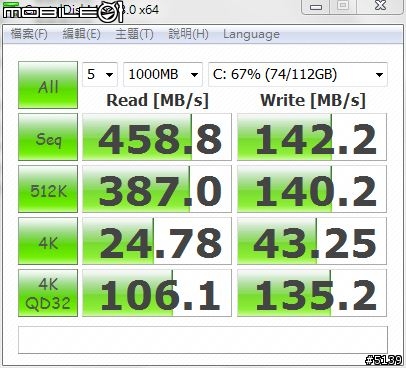The height and width of the screenshot is (368, 406).
Task: Maximize the CrystalDiskMark window
Action: 343,6
